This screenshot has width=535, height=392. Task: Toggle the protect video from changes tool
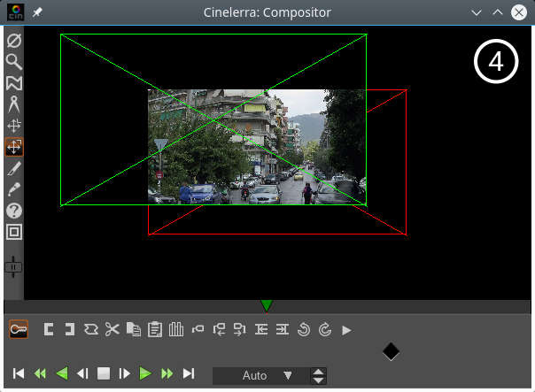[14, 41]
